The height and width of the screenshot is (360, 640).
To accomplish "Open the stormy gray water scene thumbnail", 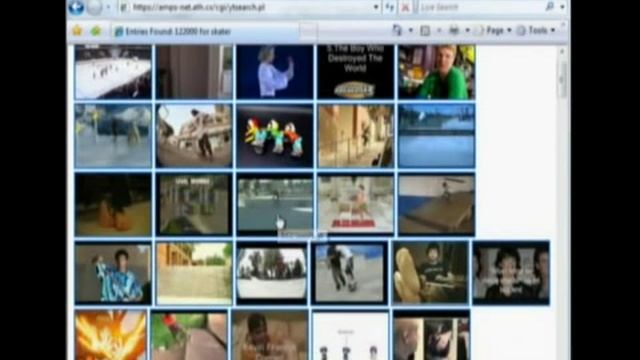I will pyautogui.click(x=113, y=136).
